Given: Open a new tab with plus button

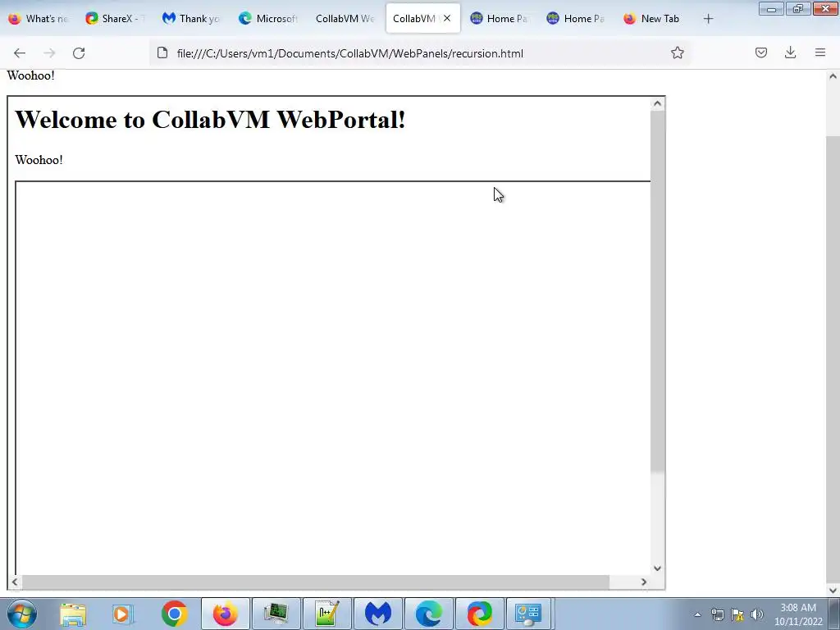Looking at the screenshot, I should (708, 19).
